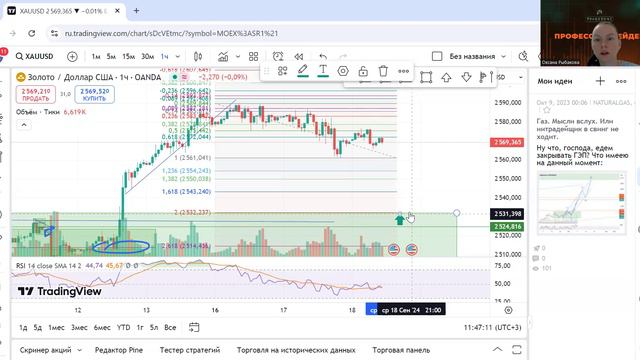Select the 1мес date range
This screenshot has width=640, height=360.
(x=56, y=327)
